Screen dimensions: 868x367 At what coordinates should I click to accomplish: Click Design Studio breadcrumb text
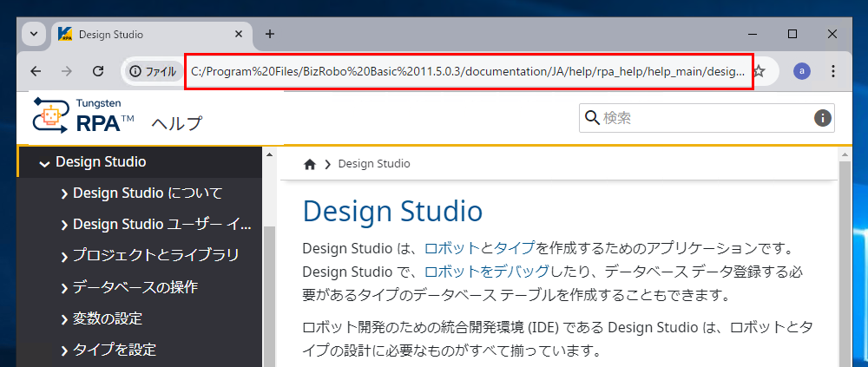click(374, 164)
